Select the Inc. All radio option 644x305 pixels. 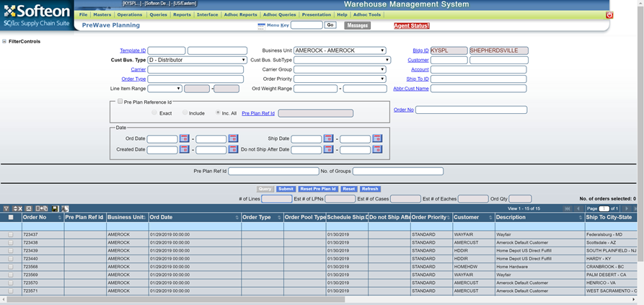pos(218,112)
